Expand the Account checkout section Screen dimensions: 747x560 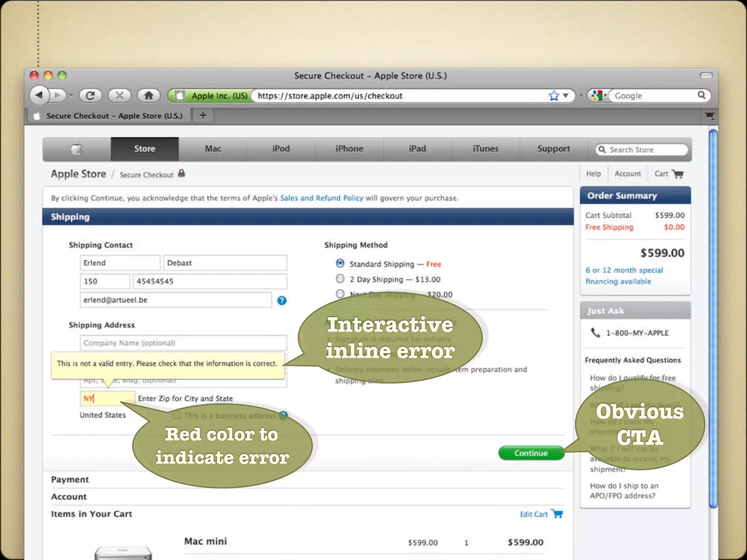click(69, 497)
